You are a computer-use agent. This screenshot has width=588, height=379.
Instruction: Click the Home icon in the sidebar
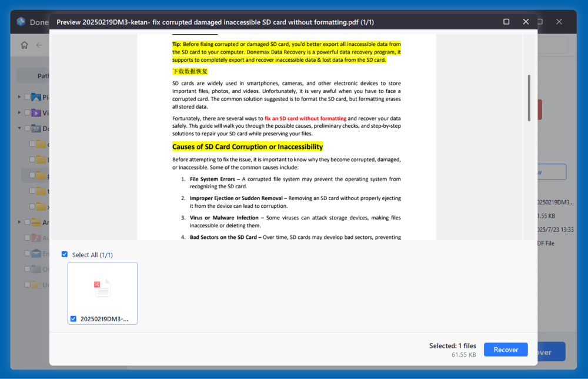coord(24,44)
